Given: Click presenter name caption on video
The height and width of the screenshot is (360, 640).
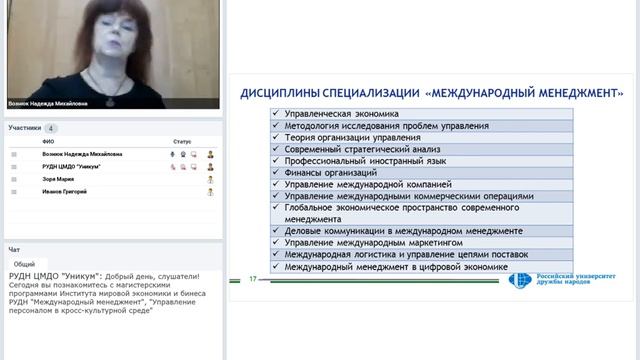Looking at the screenshot, I should (48, 104).
